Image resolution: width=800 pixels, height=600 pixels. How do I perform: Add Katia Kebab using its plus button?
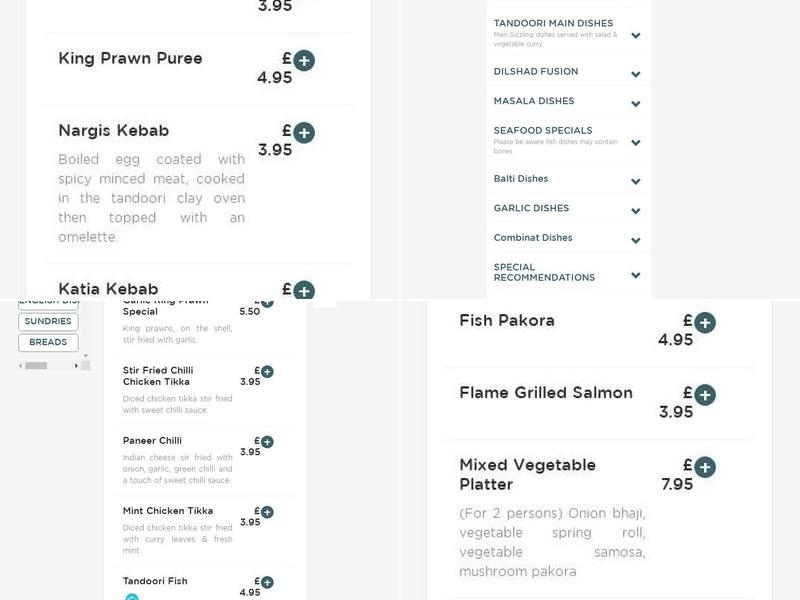click(303, 290)
